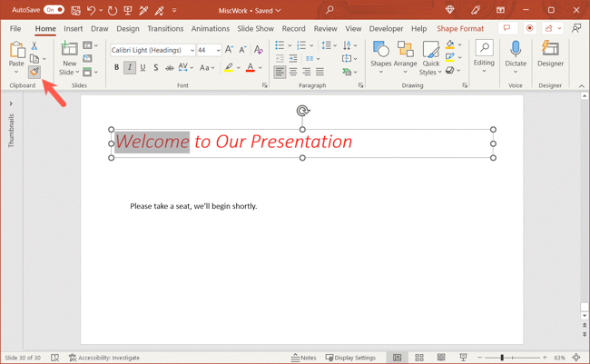The width and height of the screenshot is (590, 364).
Task: Apply text shadow formatting
Action: pyautogui.click(x=156, y=68)
